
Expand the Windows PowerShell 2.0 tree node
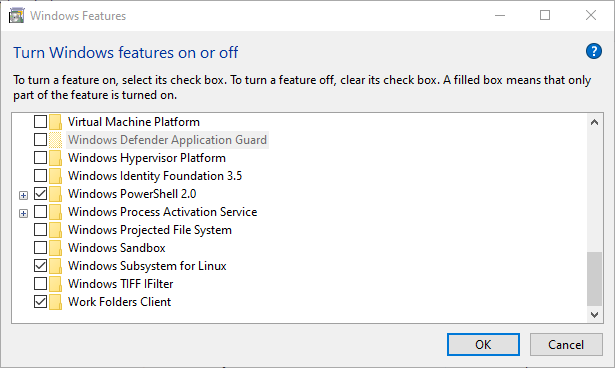24,195
